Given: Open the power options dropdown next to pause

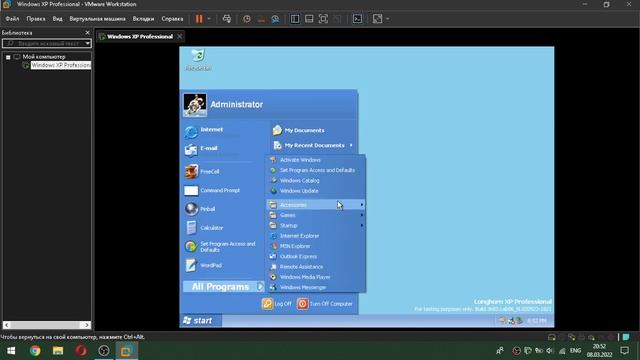Looking at the screenshot, I should 209,19.
